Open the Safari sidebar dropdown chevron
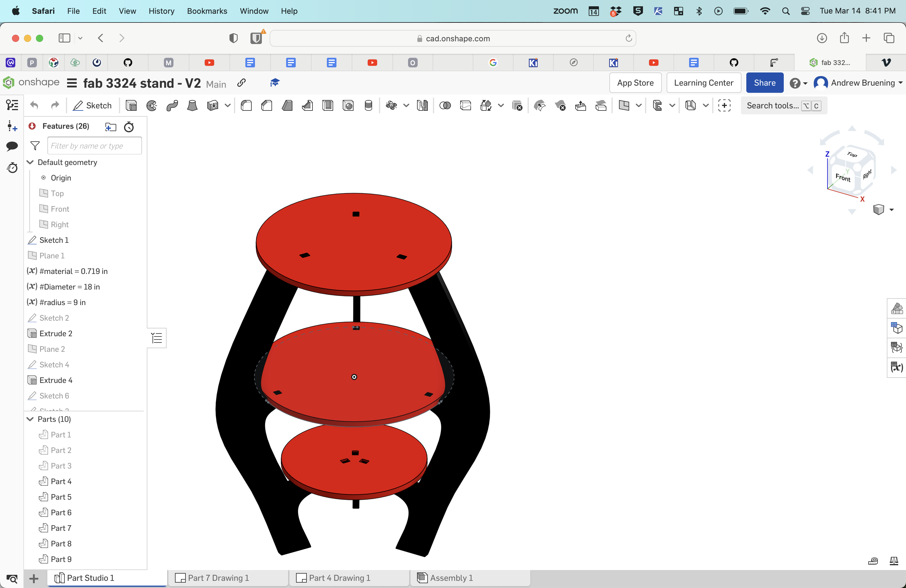The height and width of the screenshot is (588, 906). tap(80, 38)
